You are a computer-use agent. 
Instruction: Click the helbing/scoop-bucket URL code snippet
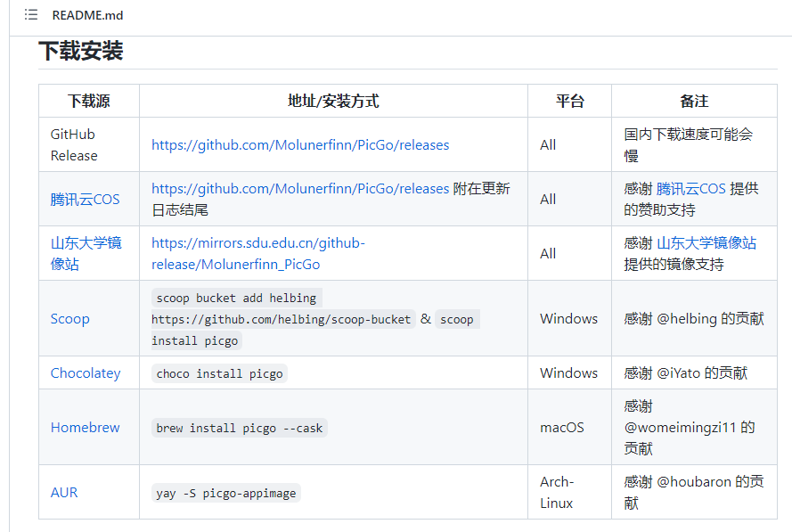point(282,319)
